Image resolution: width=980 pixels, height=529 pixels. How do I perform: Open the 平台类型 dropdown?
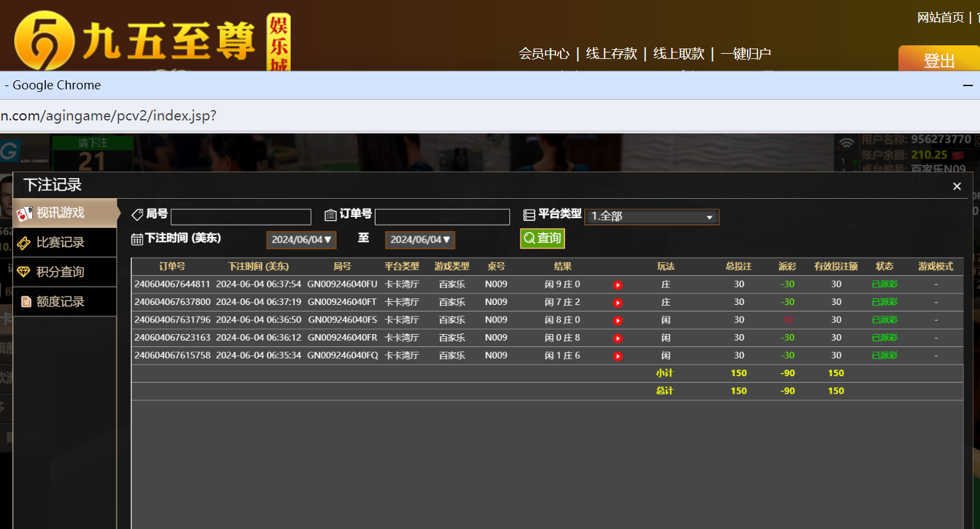(x=651, y=216)
